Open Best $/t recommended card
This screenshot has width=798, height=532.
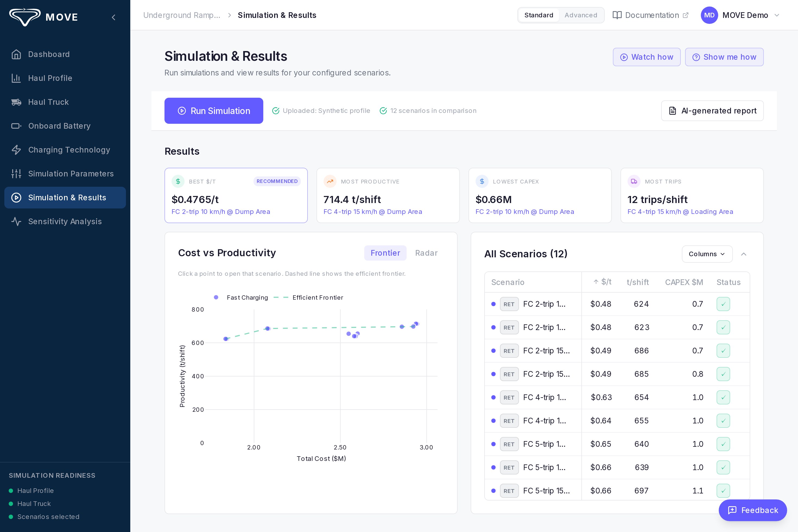[236, 195]
